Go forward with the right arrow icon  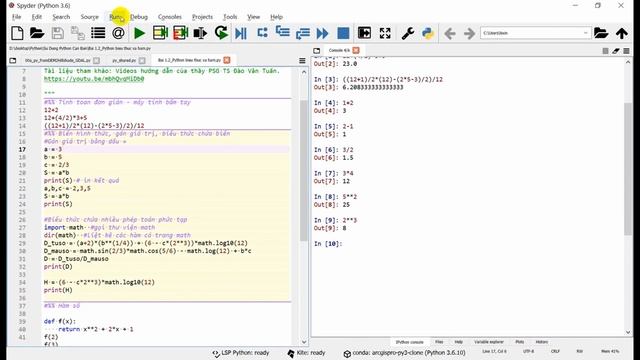(469, 33)
